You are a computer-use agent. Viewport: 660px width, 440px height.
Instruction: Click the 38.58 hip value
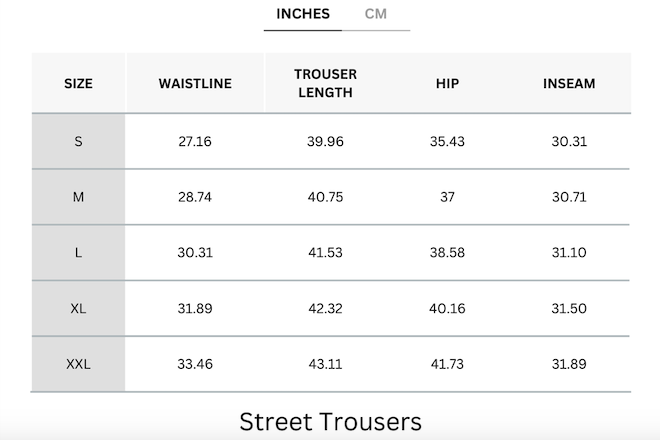pyautogui.click(x=447, y=253)
